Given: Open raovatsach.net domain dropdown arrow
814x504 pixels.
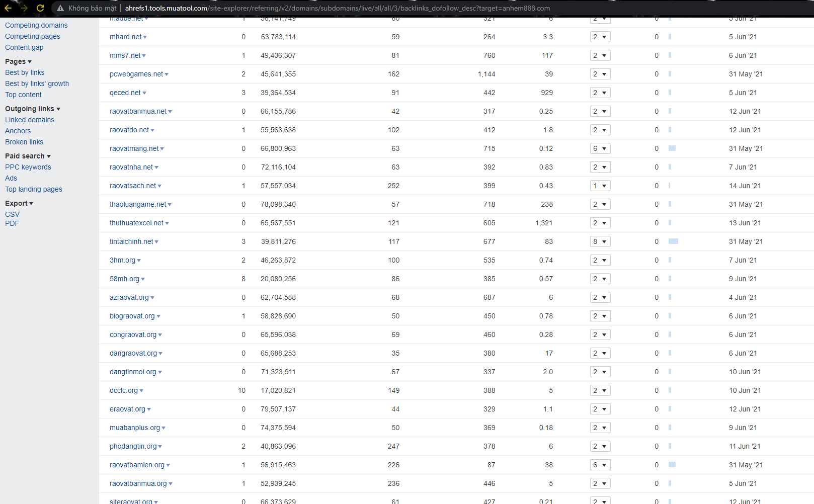Looking at the screenshot, I should (159, 186).
